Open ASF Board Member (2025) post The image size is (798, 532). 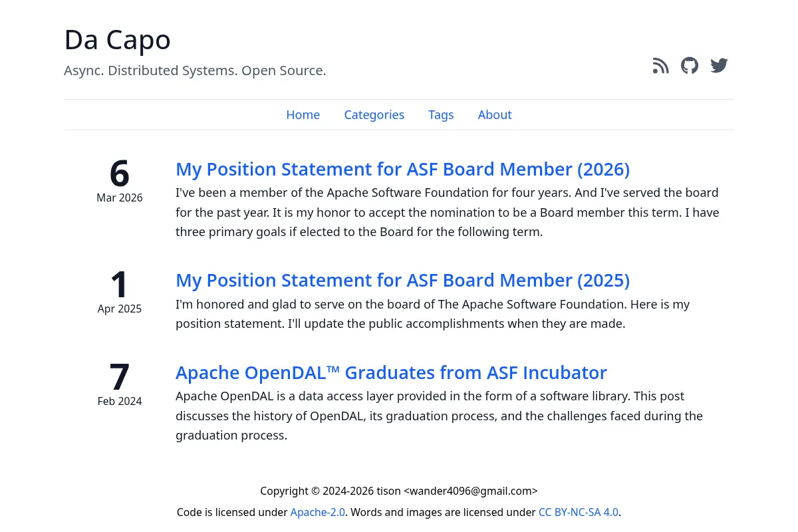click(x=402, y=280)
